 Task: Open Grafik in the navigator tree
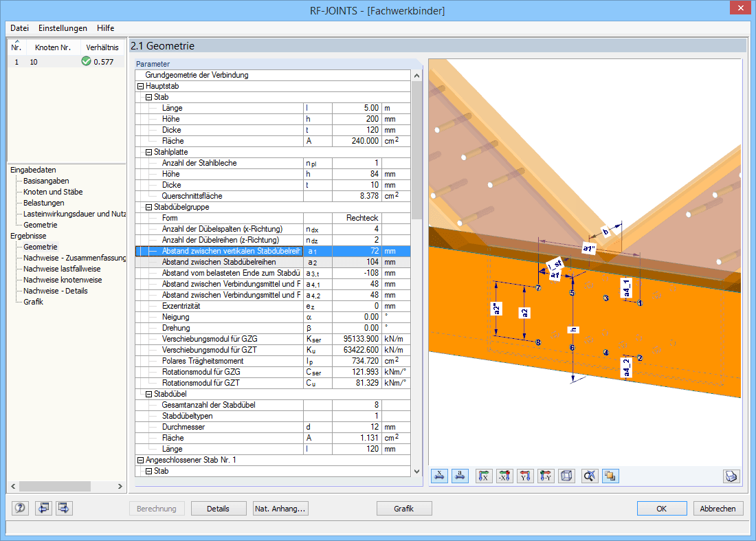[x=33, y=302]
